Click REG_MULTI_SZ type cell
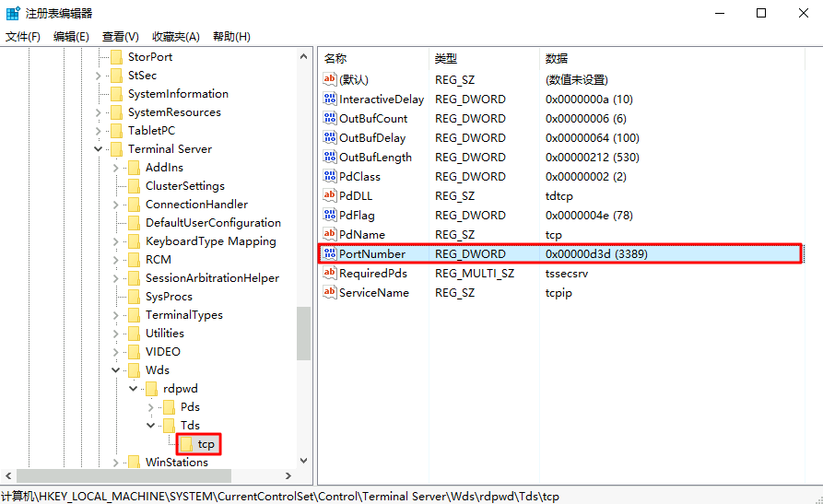Screen dimensions: 823x504 pos(475,273)
